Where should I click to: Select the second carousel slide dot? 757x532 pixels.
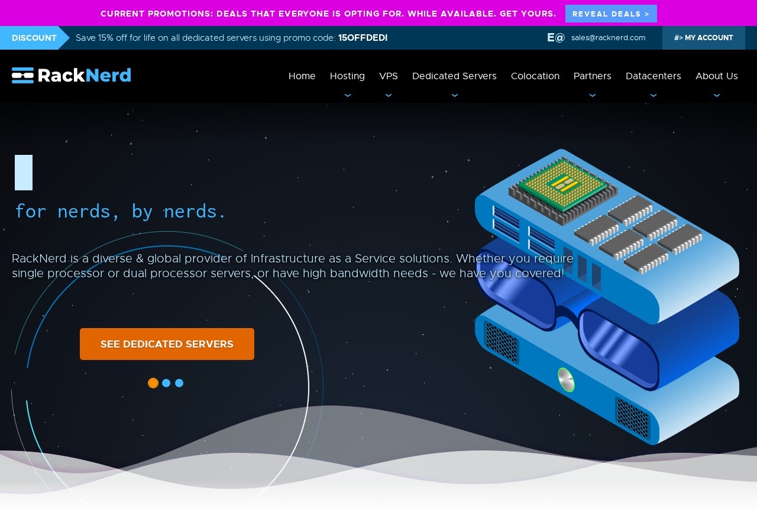tap(166, 383)
